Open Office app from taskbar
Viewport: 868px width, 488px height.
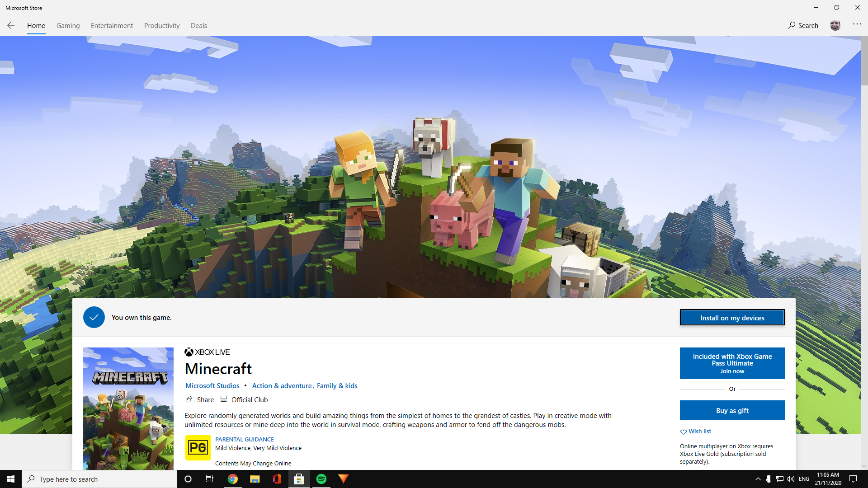point(277,479)
